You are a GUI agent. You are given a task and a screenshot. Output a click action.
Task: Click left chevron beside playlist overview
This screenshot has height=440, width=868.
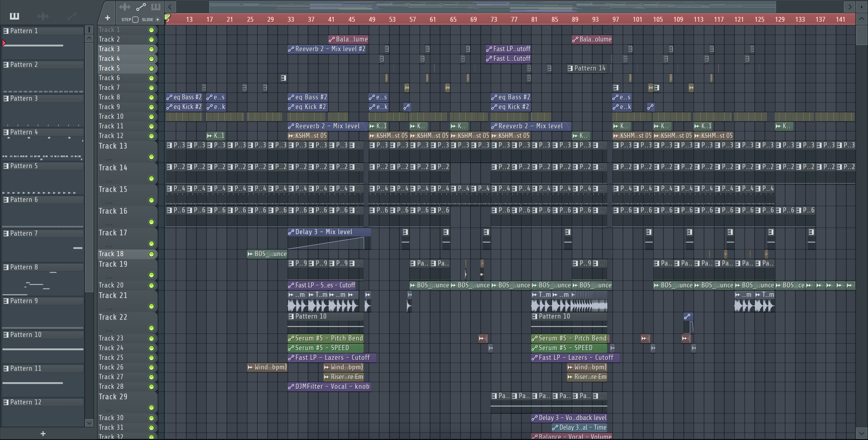point(170,6)
